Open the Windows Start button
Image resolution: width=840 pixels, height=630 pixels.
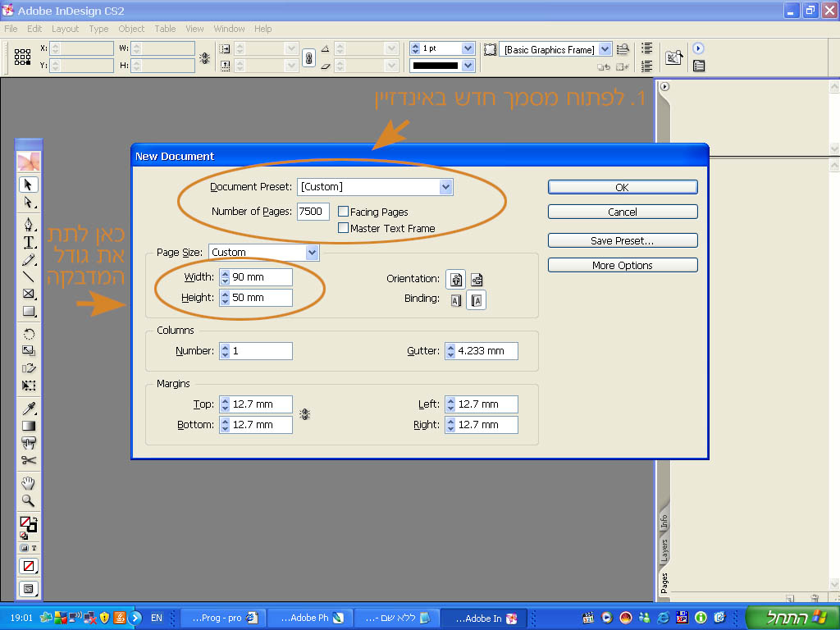tap(792, 617)
